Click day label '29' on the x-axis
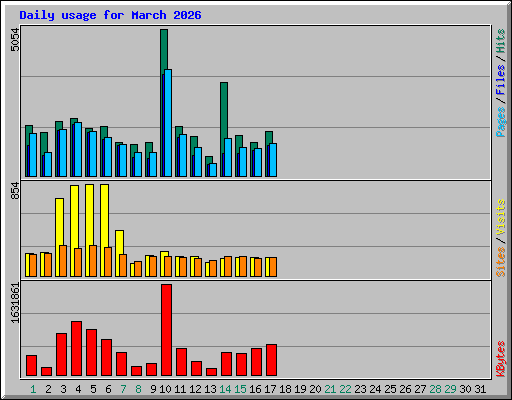Screen dimensions: 512x400 tap(450, 389)
